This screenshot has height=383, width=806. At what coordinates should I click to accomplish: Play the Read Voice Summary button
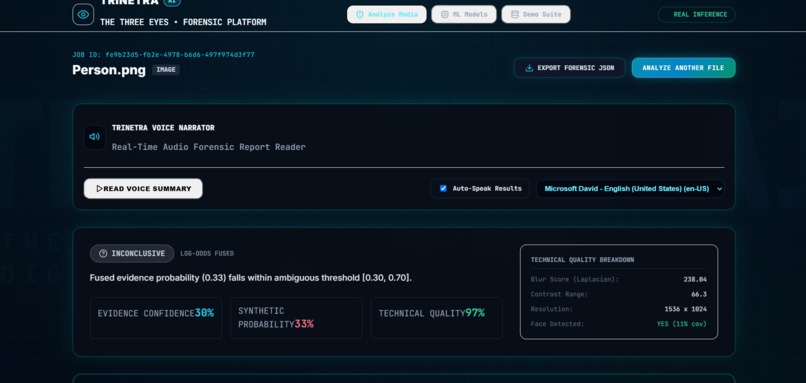pos(143,189)
